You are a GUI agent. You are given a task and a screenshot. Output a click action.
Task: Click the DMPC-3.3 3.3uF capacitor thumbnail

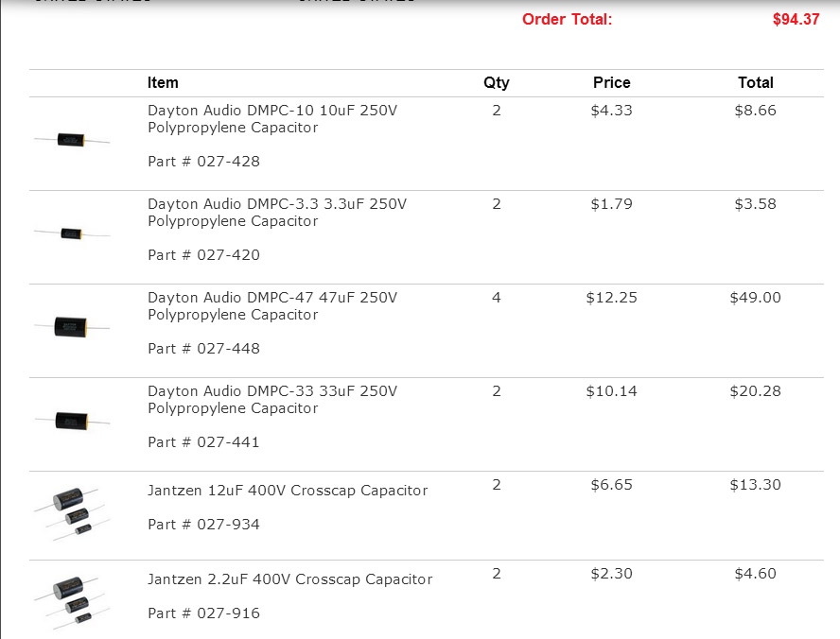(x=72, y=233)
